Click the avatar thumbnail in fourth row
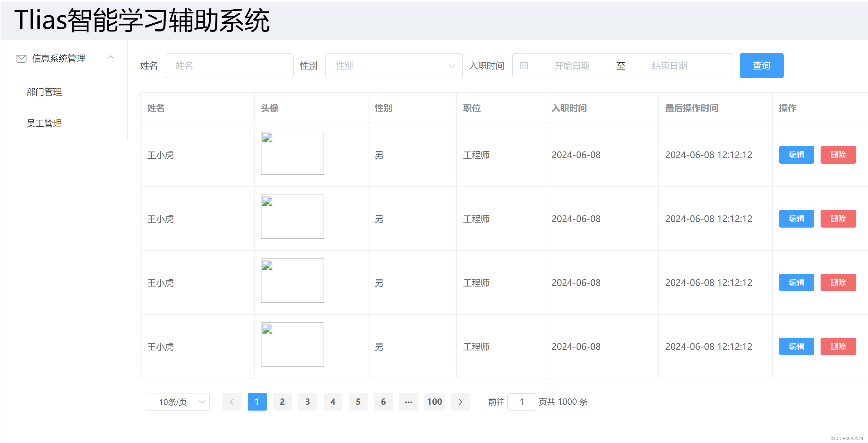This screenshot has height=443, width=868. coord(292,345)
